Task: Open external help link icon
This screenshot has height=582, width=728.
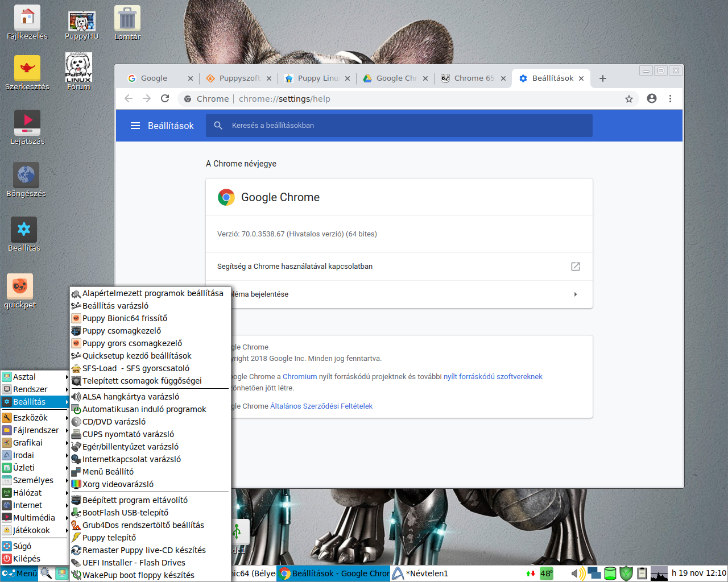Action: 576,267
